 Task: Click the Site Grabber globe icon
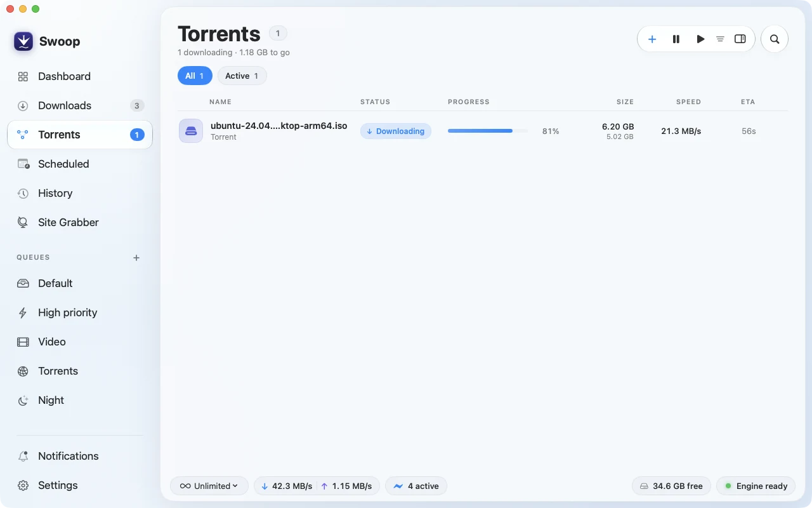23,222
